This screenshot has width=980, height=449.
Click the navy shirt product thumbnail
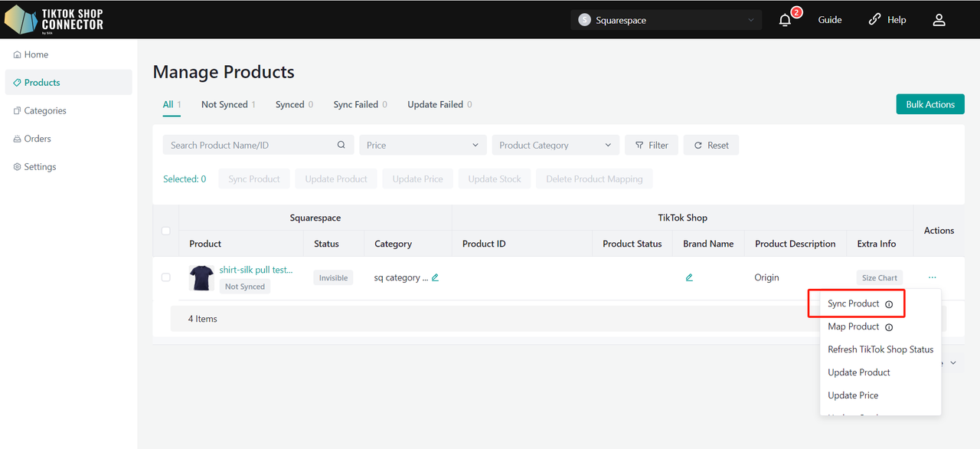coord(201,277)
